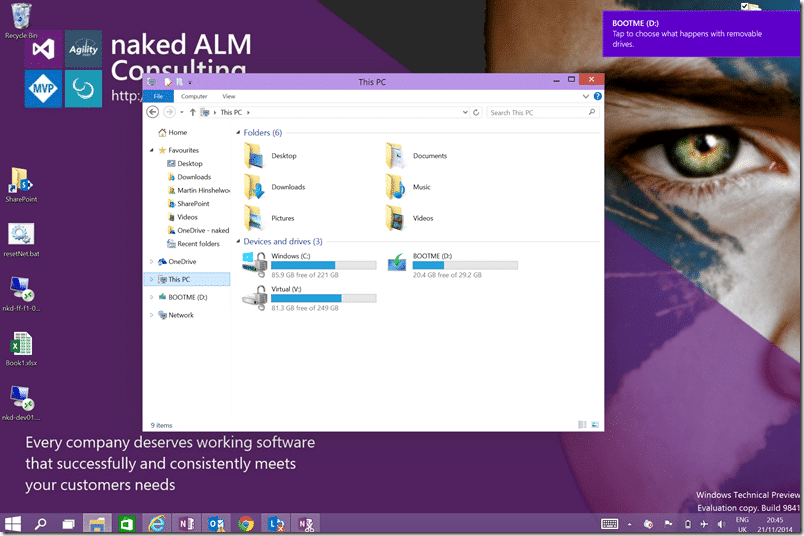Open recent locations dropdown arrow

tap(182, 112)
